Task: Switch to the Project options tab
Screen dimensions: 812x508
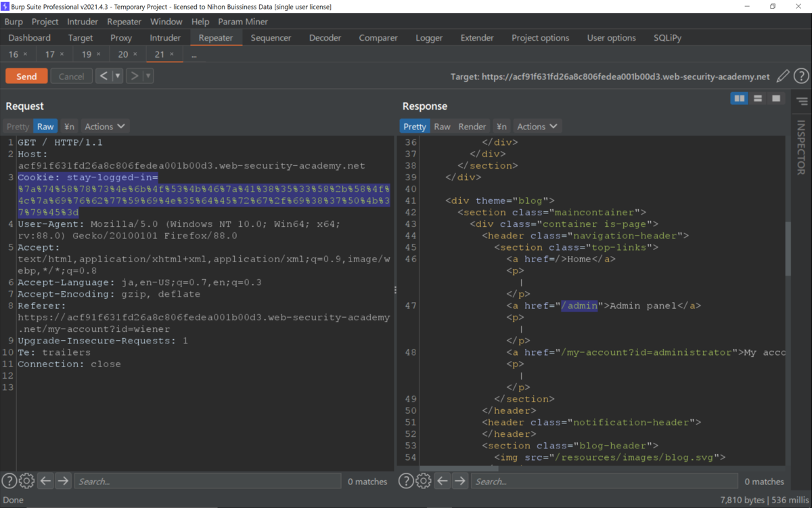Action: [x=540, y=38]
